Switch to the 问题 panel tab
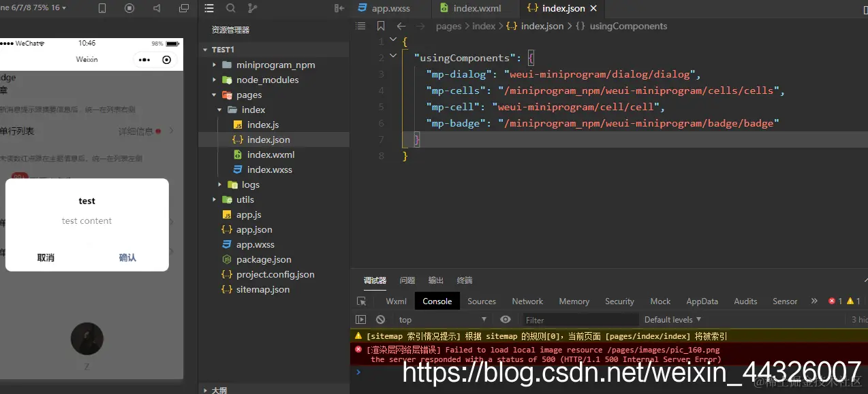 407,280
